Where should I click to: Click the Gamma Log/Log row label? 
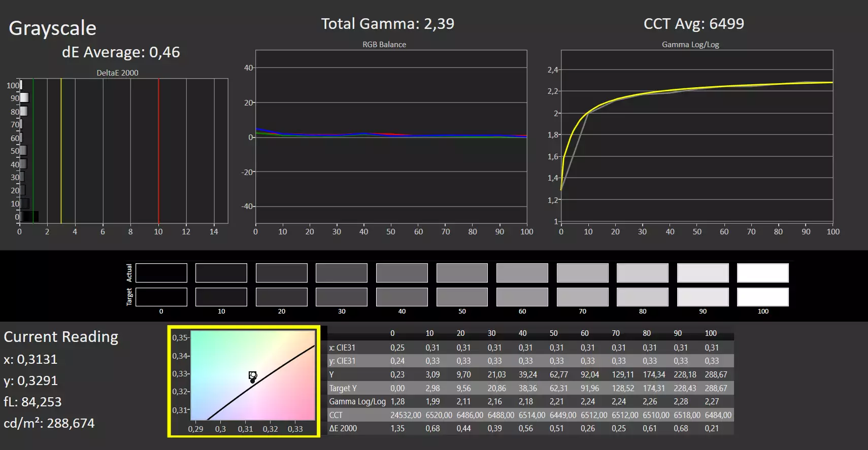(357, 401)
